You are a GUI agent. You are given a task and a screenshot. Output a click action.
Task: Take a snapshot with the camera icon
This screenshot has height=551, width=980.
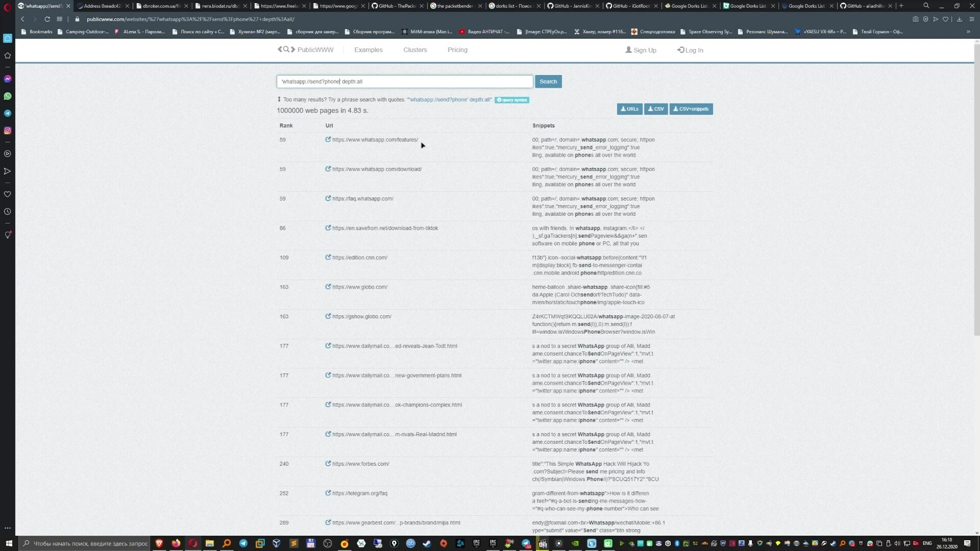[916, 19]
